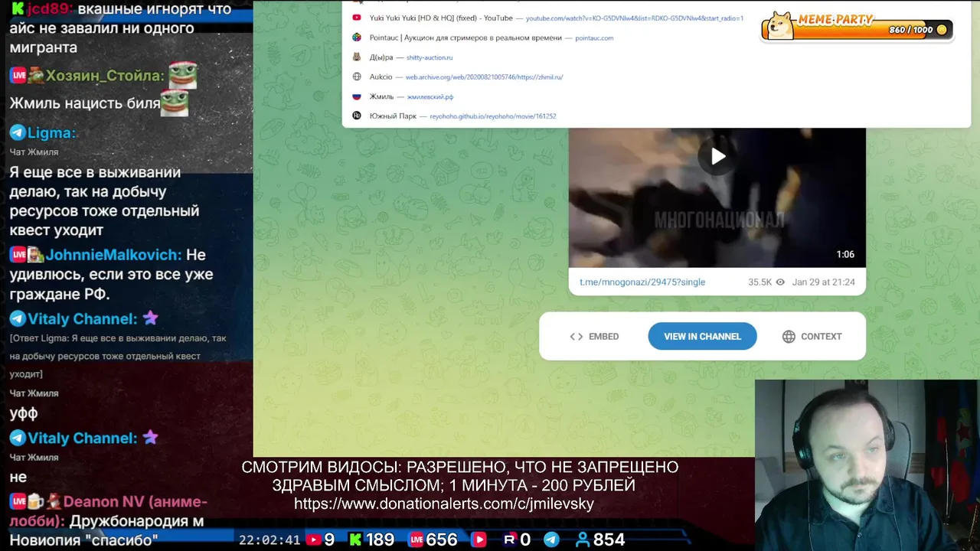Select the Южный Парк reyohoho suggestion
980x551 pixels.
pyautogui.click(x=656, y=116)
